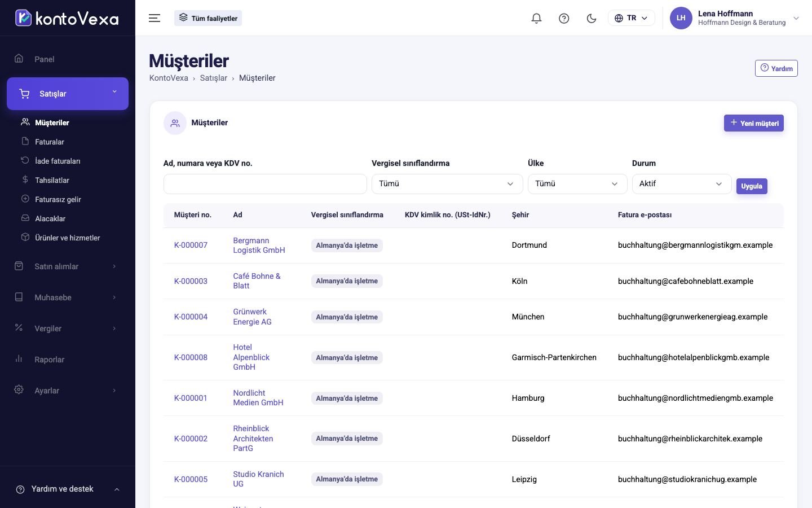Click the help question mark icon in header

[x=564, y=18]
